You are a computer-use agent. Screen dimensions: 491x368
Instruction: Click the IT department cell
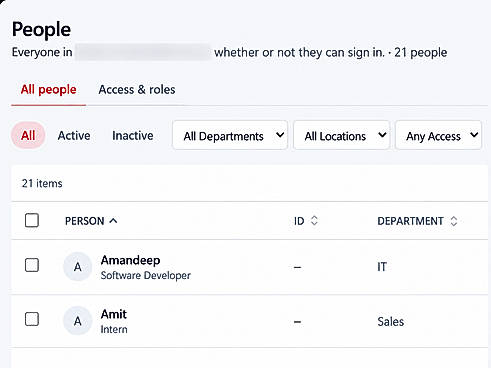382,267
